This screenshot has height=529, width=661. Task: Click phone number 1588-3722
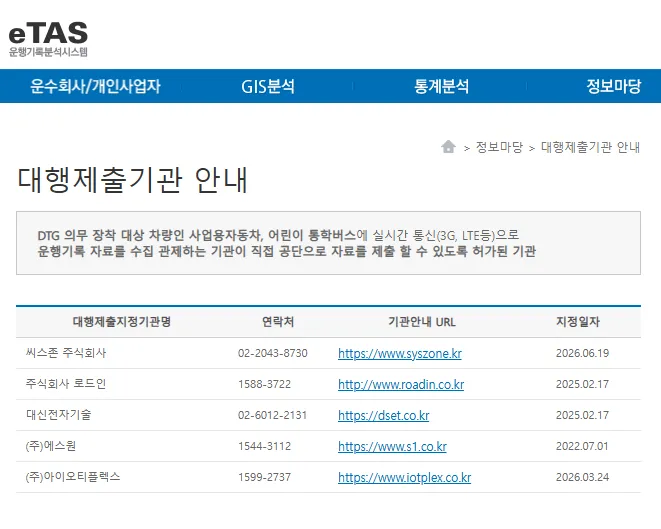pos(264,384)
